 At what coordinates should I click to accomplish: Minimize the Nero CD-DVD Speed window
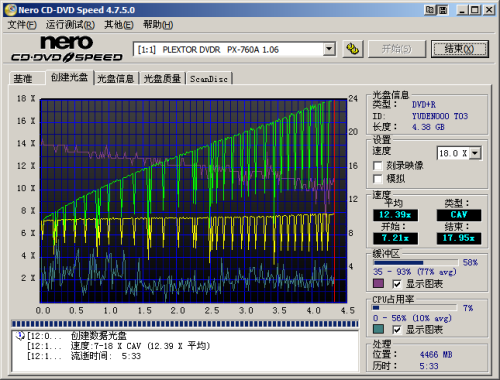[462, 10]
